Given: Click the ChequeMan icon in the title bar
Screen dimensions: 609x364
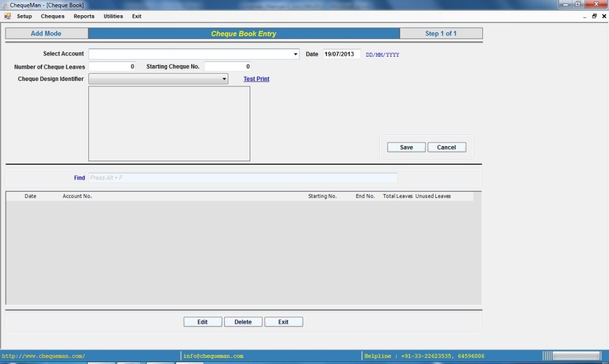Looking at the screenshot, I should (x=5, y=4).
